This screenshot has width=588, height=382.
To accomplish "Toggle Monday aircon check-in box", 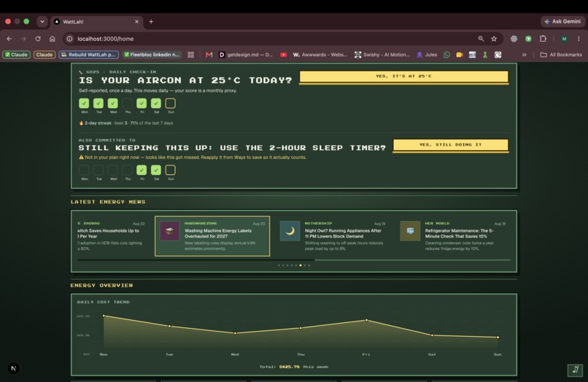I will (84, 103).
